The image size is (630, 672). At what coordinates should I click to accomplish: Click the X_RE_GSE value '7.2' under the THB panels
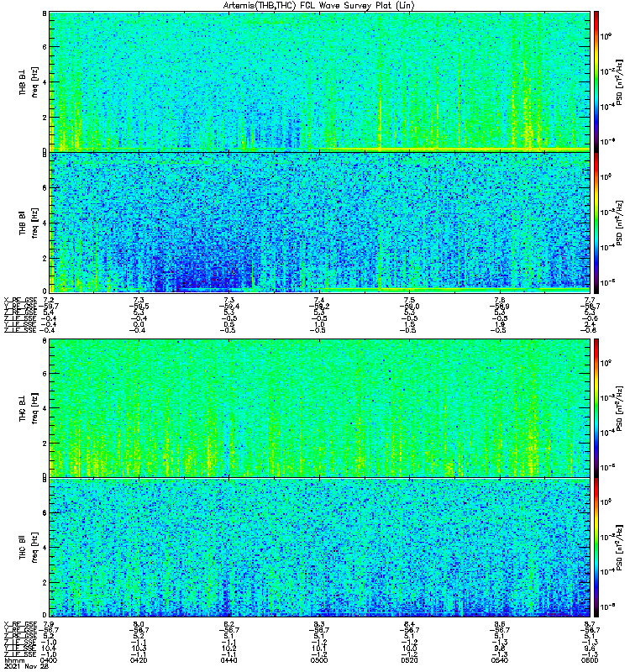(49, 300)
